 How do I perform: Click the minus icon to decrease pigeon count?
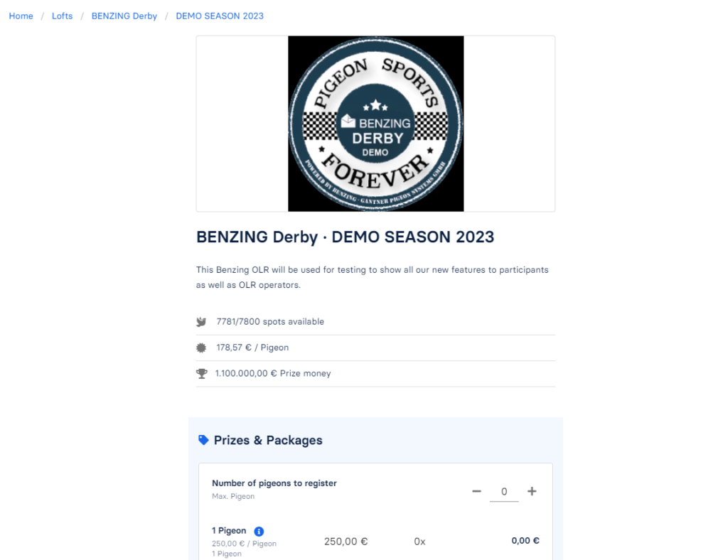pyautogui.click(x=476, y=491)
